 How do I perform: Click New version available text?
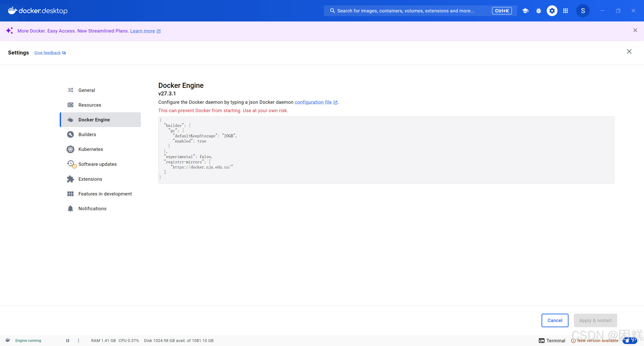[x=598, y=340]
